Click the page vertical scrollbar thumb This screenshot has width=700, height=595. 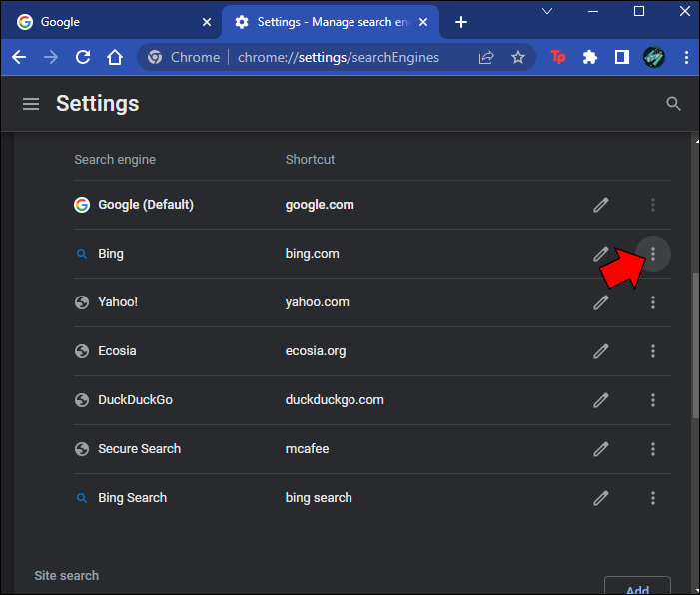click(695, 345)
